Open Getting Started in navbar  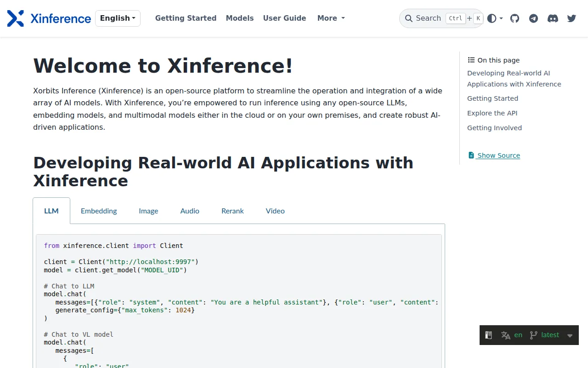click(x=186, y=18)
